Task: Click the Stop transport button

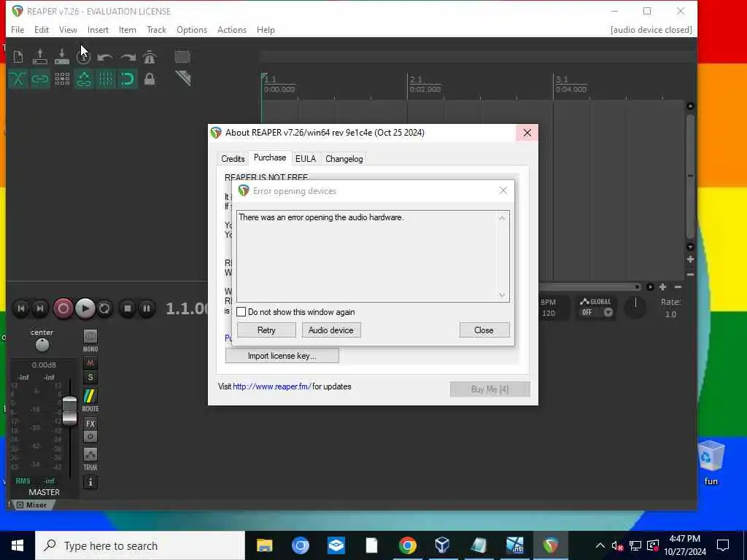Action: tap(127, 308)
